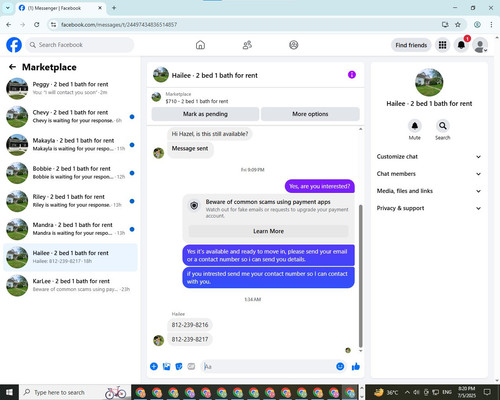Open the emoji picker
This screenshot has height=400, width=500.
tap(340, 366)
